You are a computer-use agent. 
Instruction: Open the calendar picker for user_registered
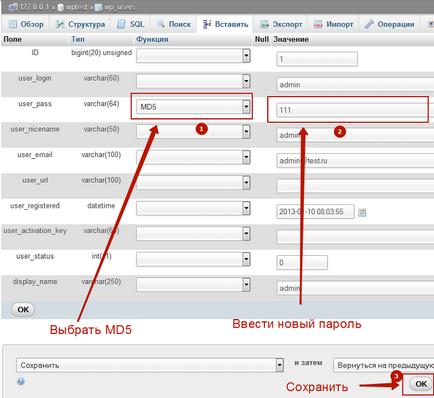pos(362,212)
